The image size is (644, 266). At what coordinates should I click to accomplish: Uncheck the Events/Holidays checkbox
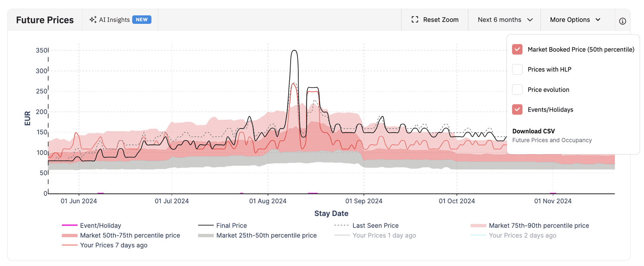coord(517,109)
